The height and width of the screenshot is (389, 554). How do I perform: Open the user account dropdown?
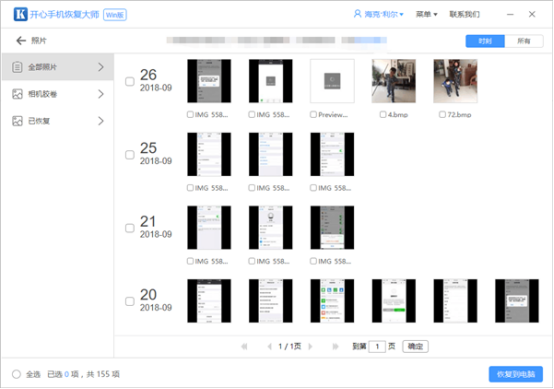[x=378, y=14]
